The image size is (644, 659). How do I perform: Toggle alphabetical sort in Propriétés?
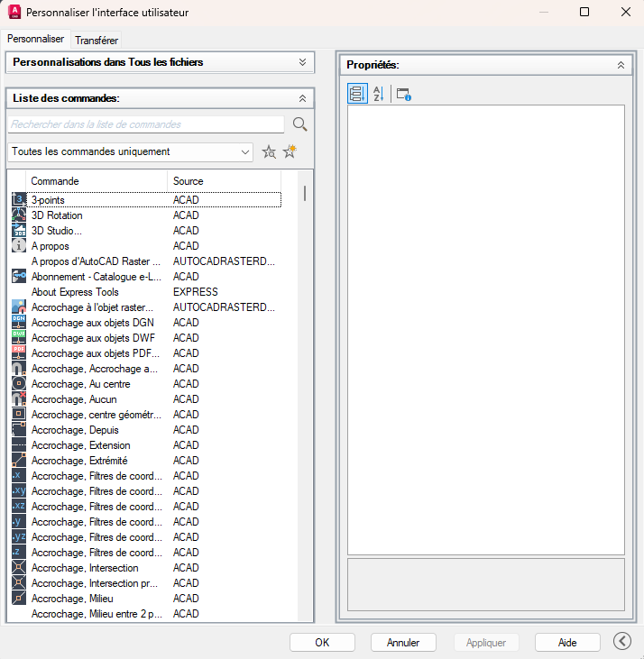[x=378, y=93]
